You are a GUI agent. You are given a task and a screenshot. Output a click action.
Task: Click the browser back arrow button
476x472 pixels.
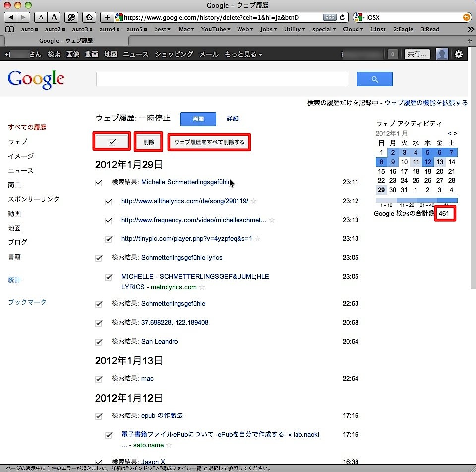[11, 17]
